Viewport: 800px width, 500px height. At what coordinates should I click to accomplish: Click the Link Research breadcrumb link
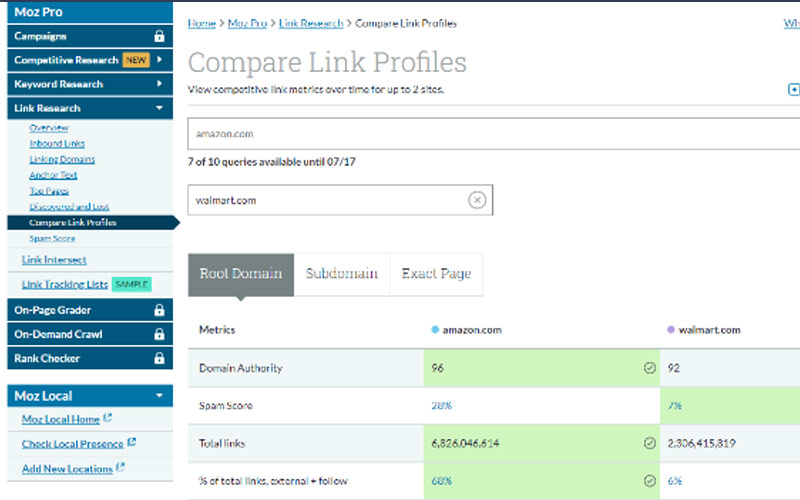click(311, 23)
